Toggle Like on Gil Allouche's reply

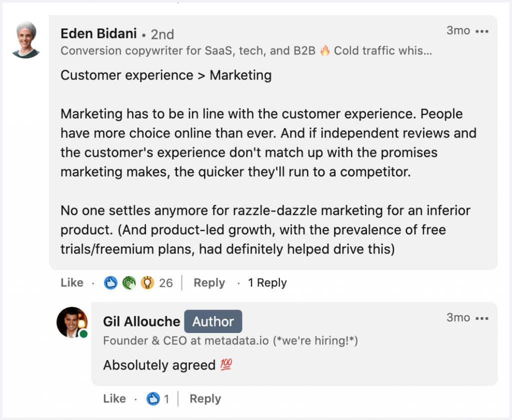click(114, 398)
